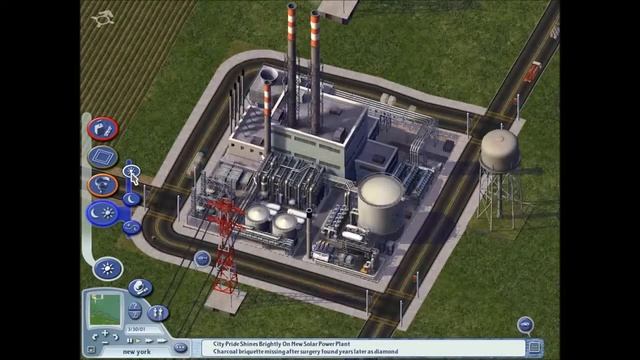Click the blue alert bubble above ticker's right end

click(525, 325)
